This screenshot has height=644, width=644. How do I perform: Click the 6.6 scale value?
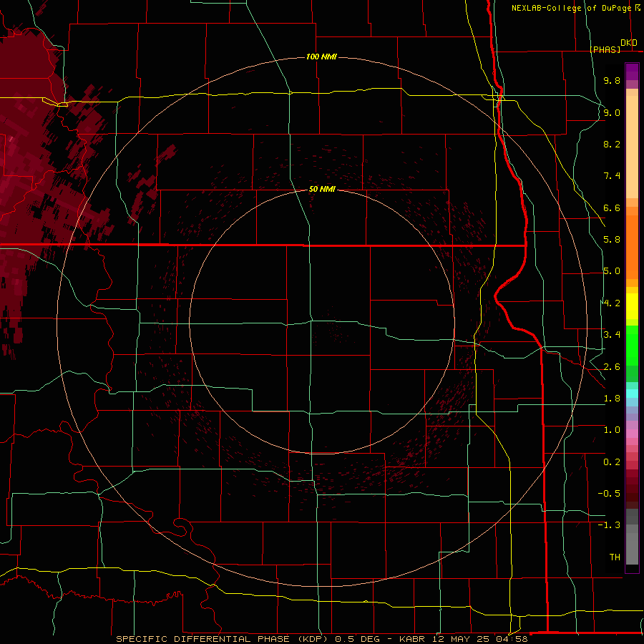[x=612, y=208]
